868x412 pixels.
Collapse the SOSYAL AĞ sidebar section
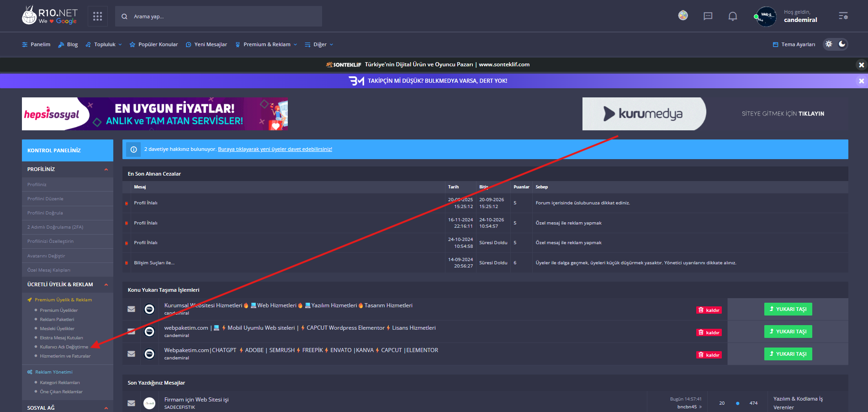(x=106, y=408)
